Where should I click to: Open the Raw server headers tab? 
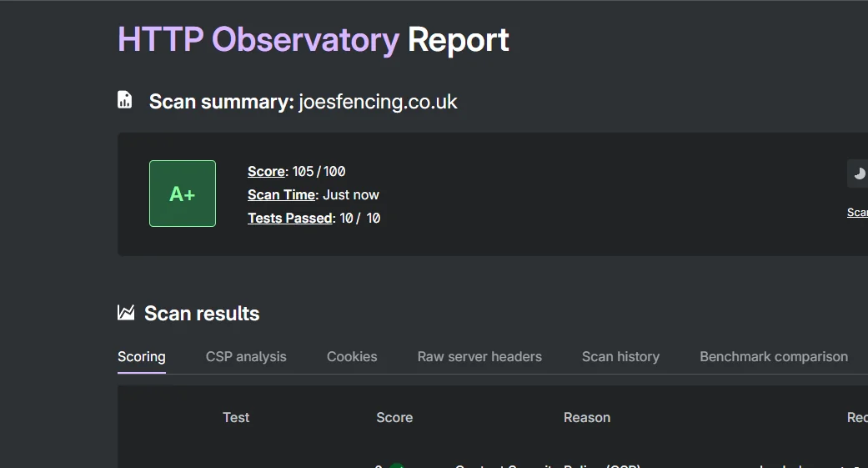pos(479,357)
